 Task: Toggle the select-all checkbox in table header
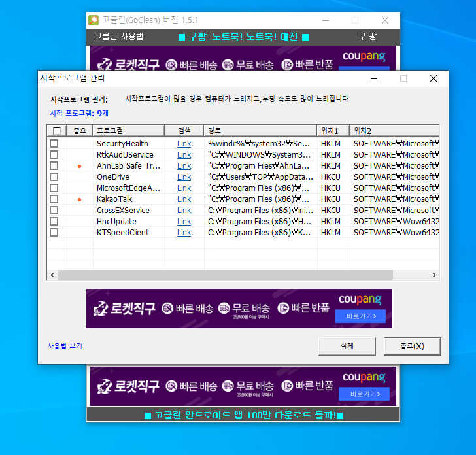tap(57, 131)
